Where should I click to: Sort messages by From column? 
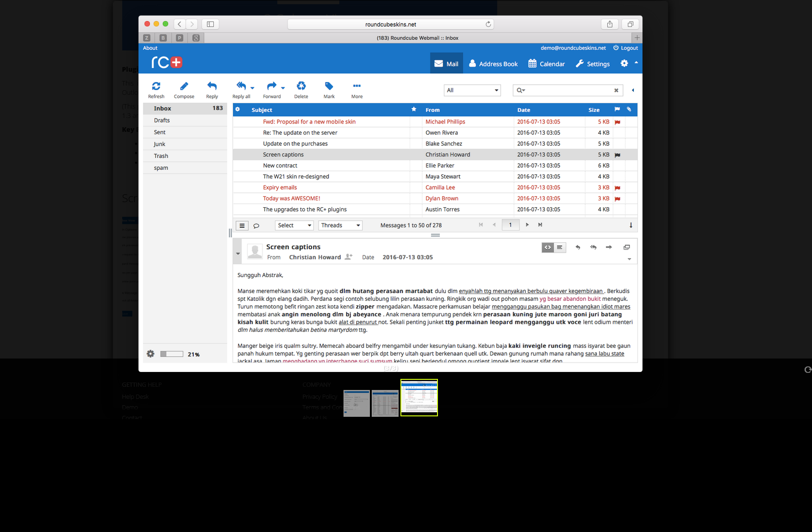(432, 110)
